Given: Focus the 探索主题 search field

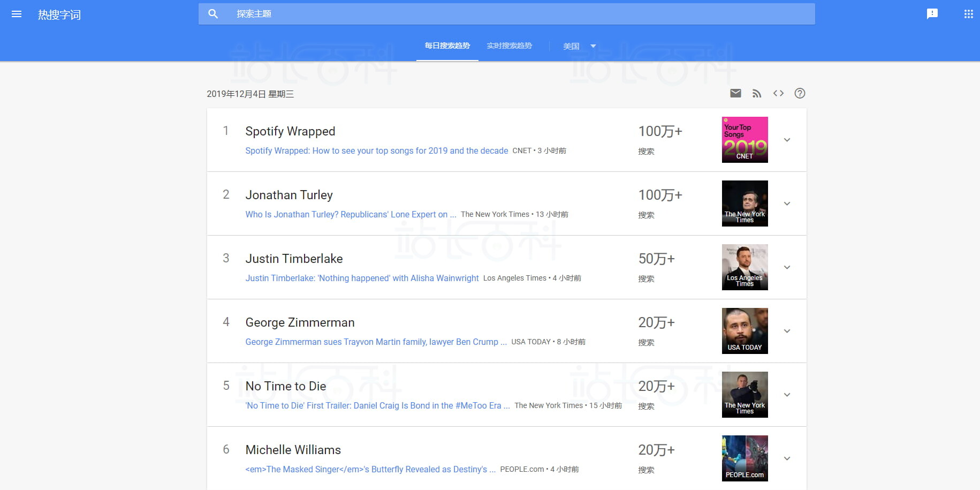Looking at the screenshot, I should (507, 14).
